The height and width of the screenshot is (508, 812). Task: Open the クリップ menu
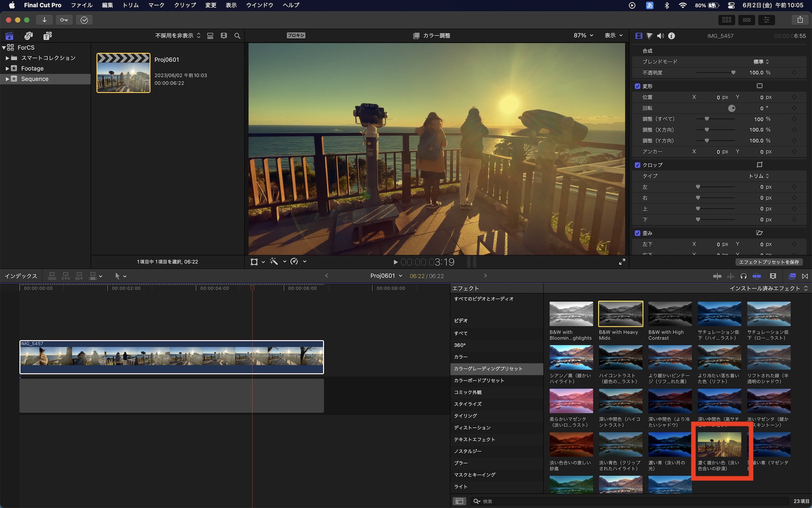185,5
